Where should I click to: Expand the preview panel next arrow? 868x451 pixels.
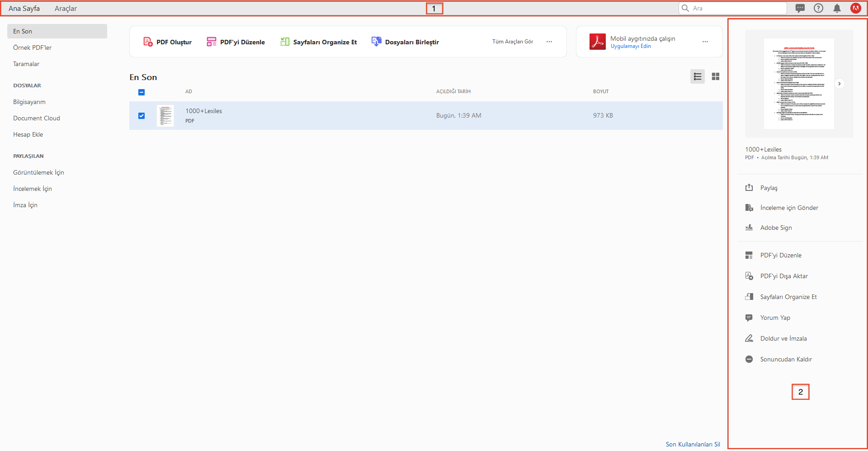[840, 84]
